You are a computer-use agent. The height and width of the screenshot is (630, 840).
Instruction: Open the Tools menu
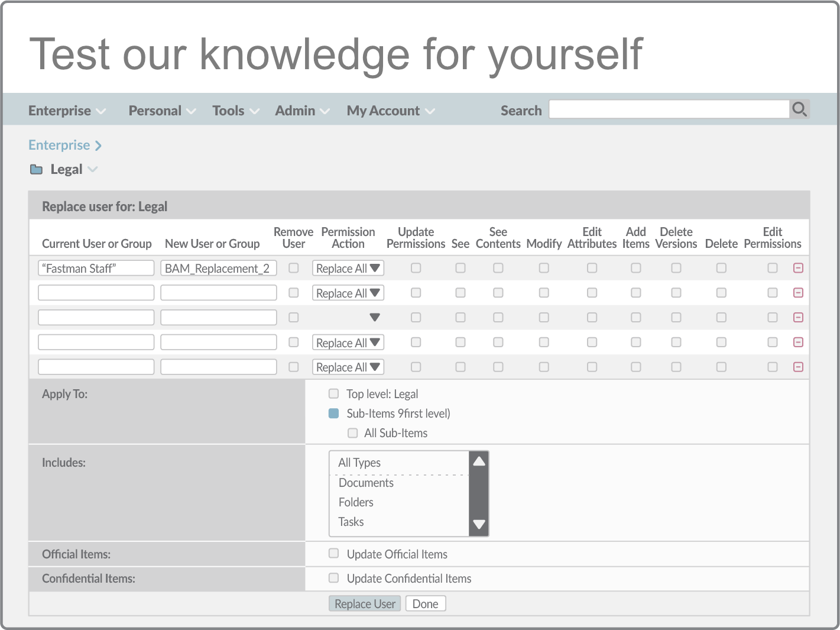235,111
